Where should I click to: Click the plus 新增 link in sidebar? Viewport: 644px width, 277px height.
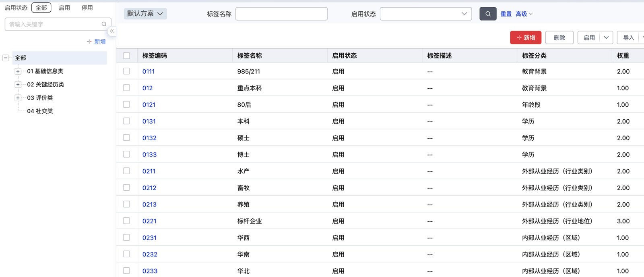[x=96, y=42]
